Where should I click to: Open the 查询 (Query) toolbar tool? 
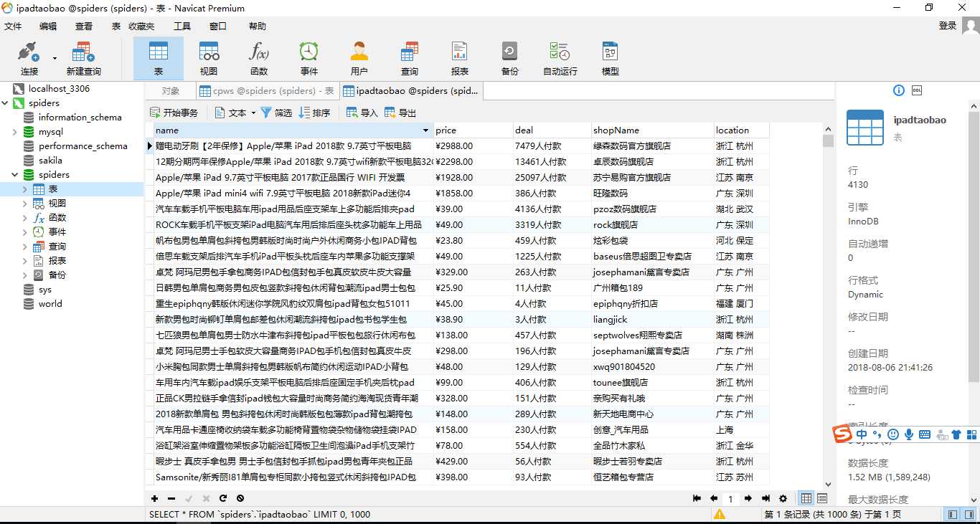(410, 59)
